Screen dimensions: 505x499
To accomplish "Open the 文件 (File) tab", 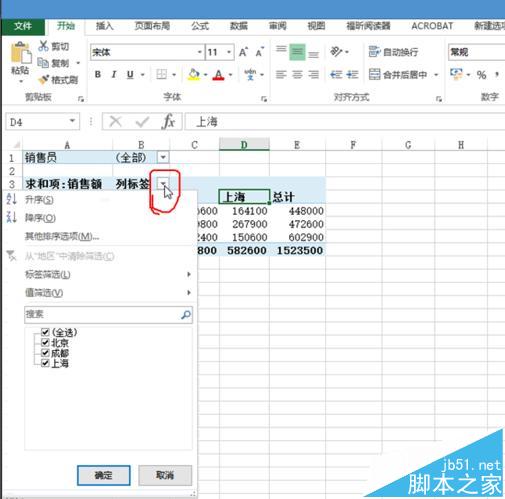I will pos(23,26).
